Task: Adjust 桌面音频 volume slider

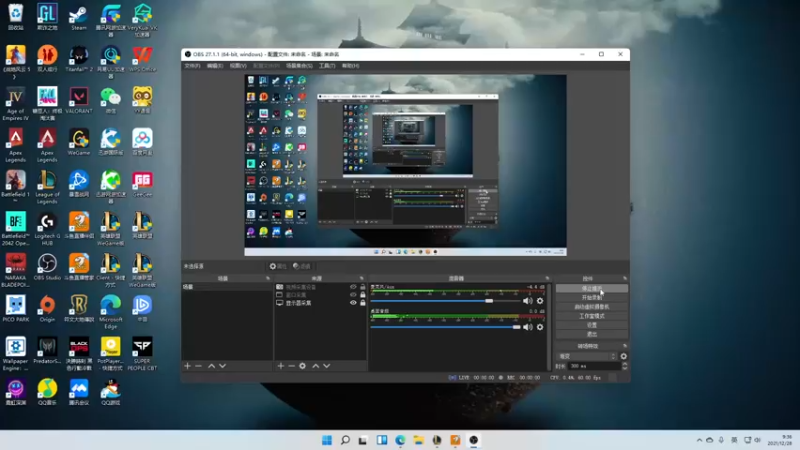Action: coord(445,327)
